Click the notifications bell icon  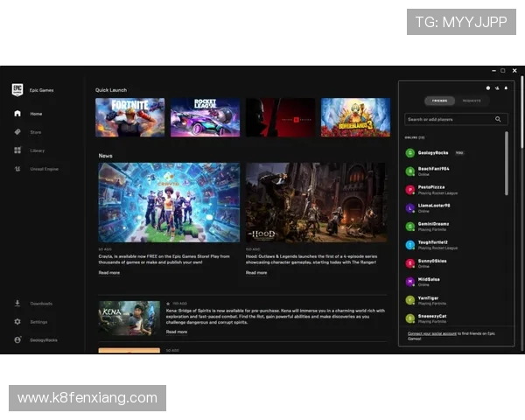point(505,88)
